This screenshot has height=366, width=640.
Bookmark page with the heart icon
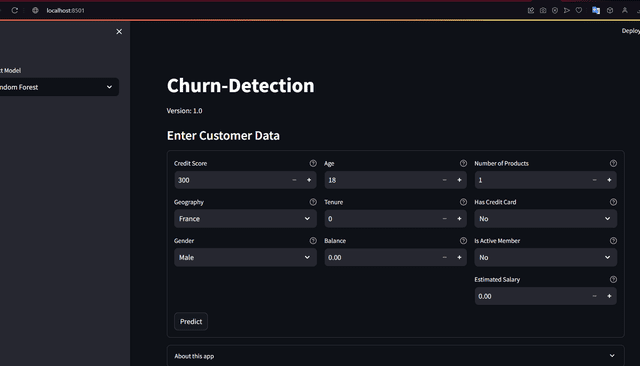[x=579, y=10]
